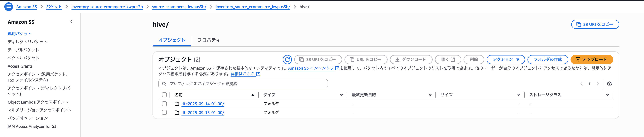Open inventory-source-ecommerce-kwpus3h breadcrumb link
The image size is (644, 137).
(x=107, y=7)
